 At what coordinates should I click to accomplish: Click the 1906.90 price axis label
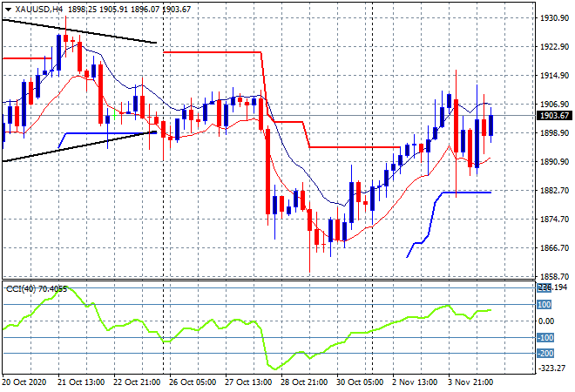(x=555, y=105)
